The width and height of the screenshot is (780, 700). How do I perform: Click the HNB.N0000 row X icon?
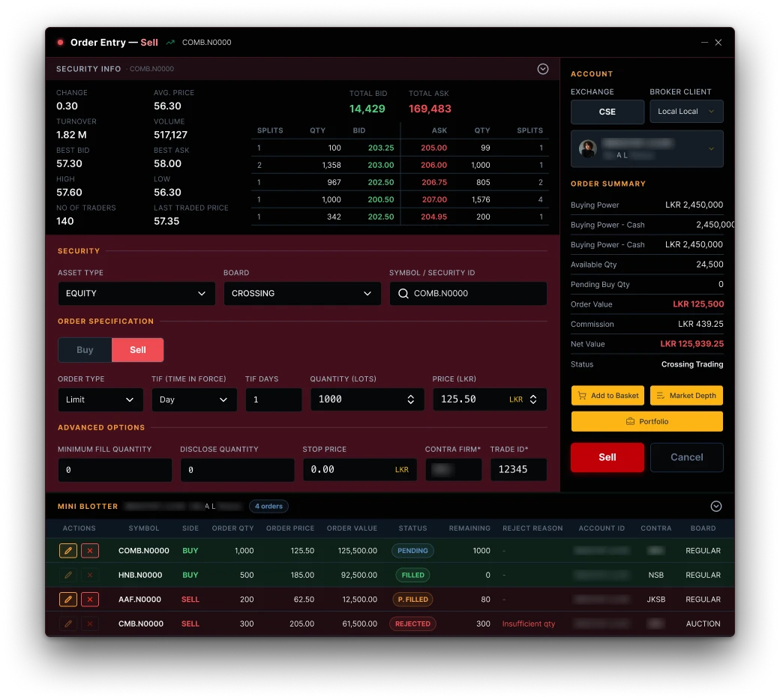click(90, 575)
